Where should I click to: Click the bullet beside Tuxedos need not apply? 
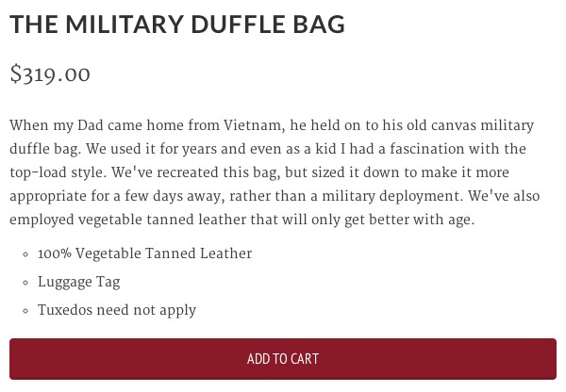point(24,311)
